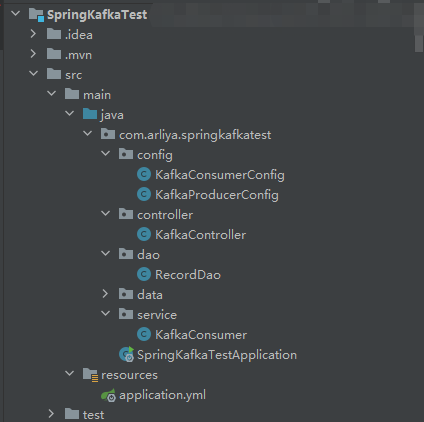Click the KafkaController class icon
The image size is (424, 422).
click(x=144, y=235)
